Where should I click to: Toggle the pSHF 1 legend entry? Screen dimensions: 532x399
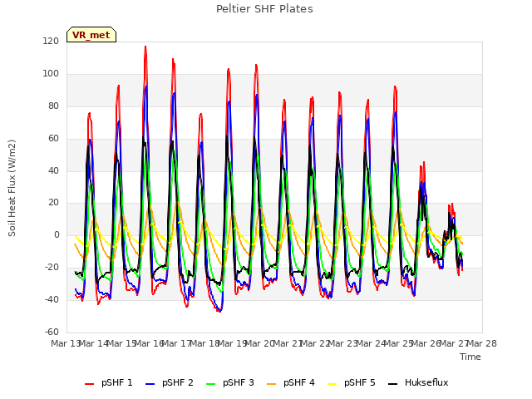tap(109, 382)
